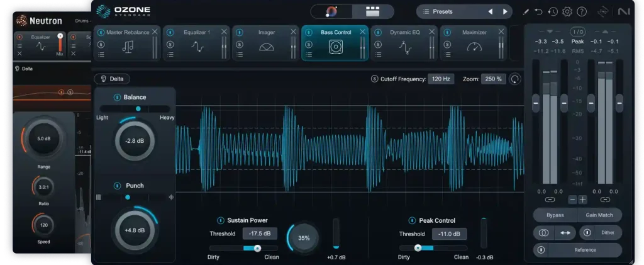Click the Neutron Delta button
Image resolution: width=644 pixels, height=265 pixels.
[x=23, y=69]
